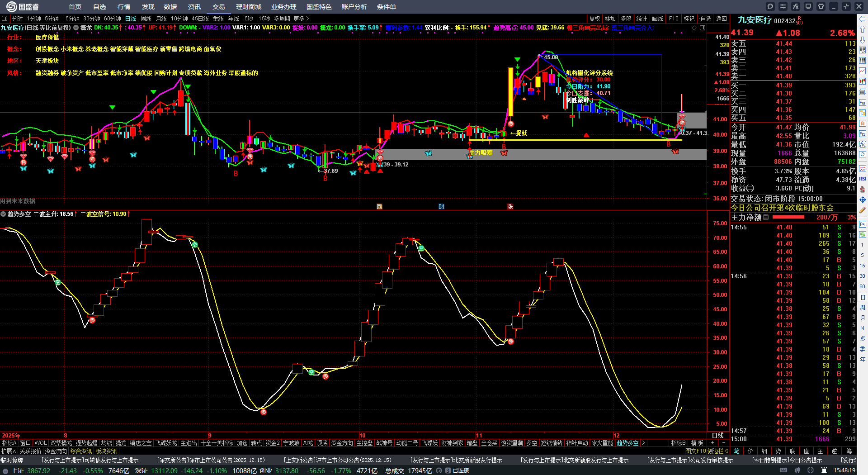Image resolution: width=868 pixels, height=475 pixels.
Task: Open the skin theme shirt icon
Action: coord(821,6)
